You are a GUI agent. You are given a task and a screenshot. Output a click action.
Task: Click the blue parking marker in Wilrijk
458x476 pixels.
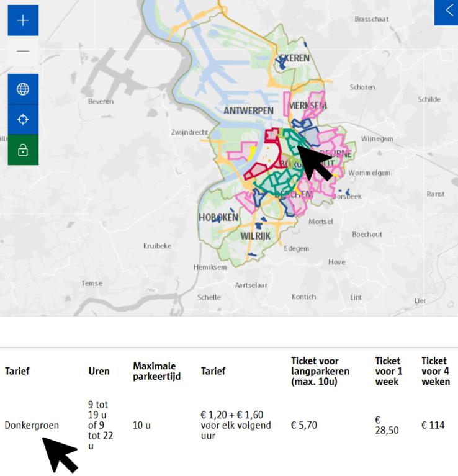(258, 225)
